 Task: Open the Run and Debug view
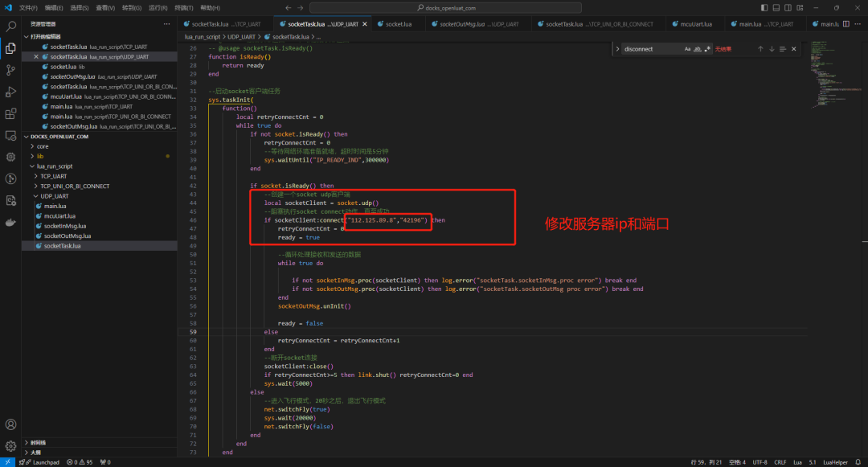10,92
